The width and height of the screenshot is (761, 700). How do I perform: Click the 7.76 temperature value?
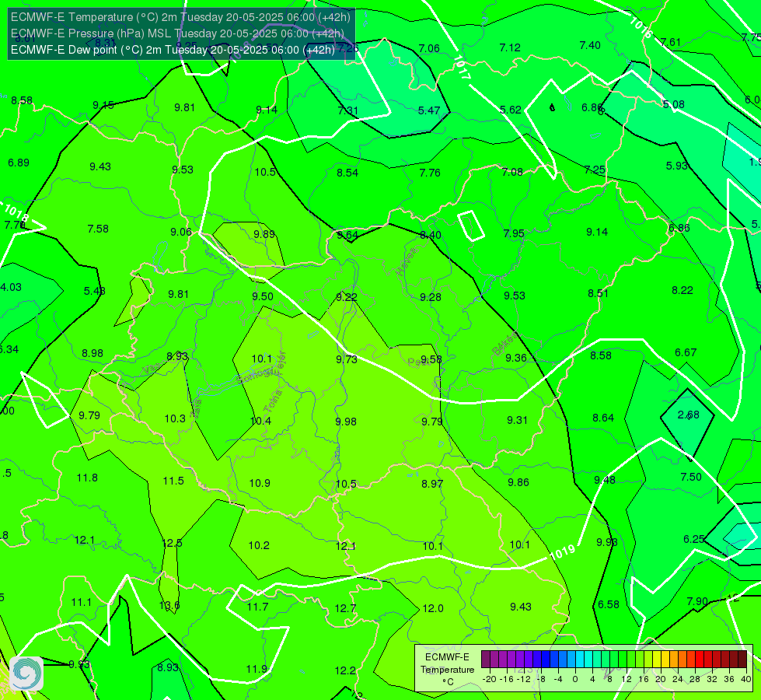point(430,173)
